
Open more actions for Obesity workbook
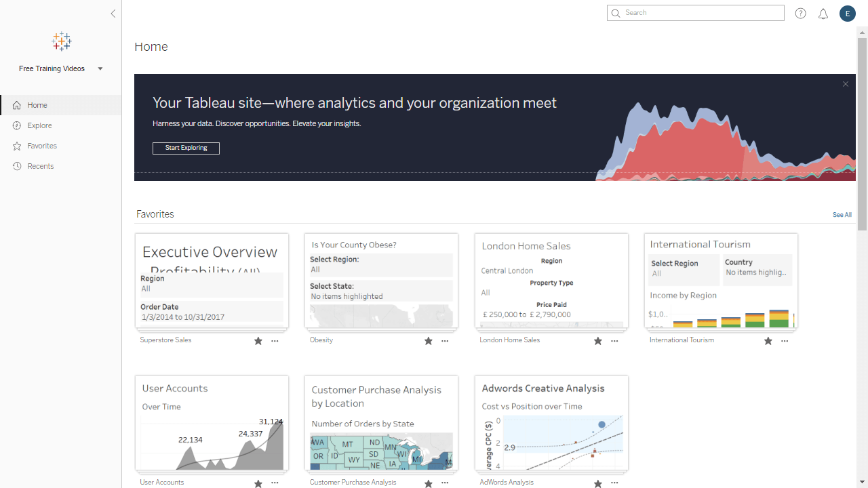pyautogui.click(x=445, y=341)
